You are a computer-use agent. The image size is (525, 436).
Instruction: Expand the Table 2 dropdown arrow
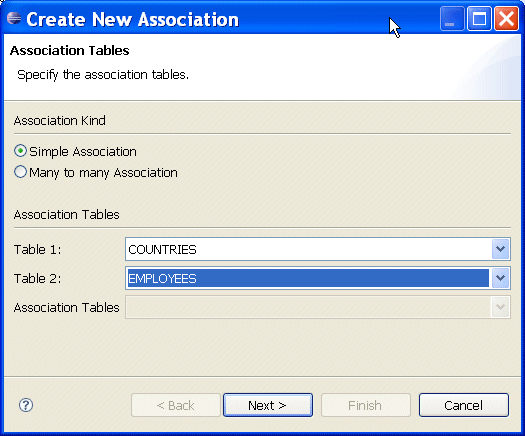tap(501, 278)
